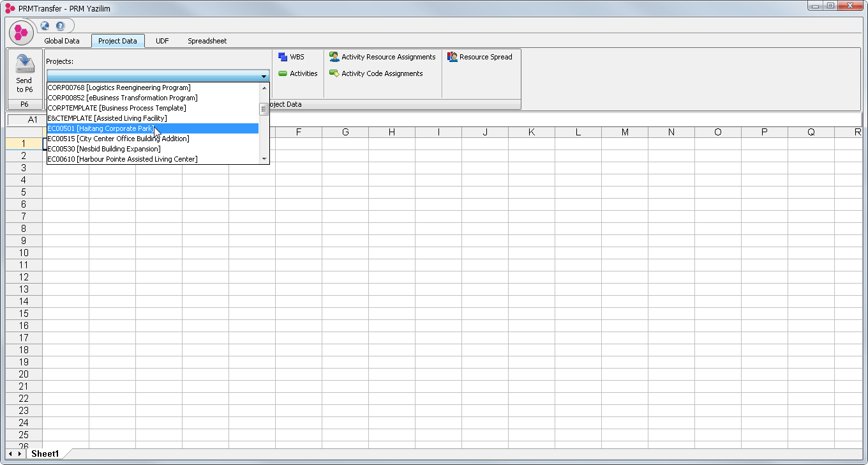Click the Resource Spread icon
The height and width of the screenshot is (465, 868).
pos(453,57)
